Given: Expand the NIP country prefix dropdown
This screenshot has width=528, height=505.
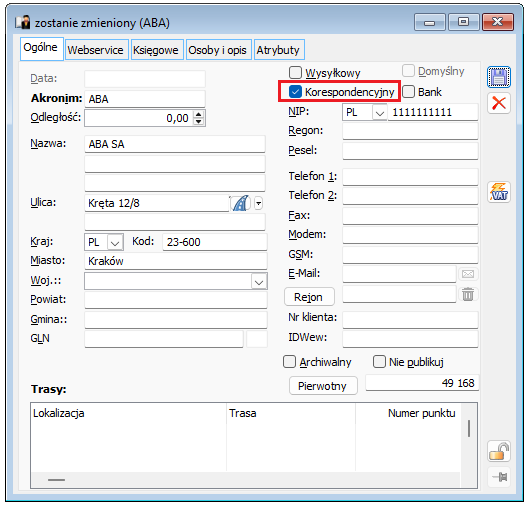Looking at the screenshot, I should point(380,113).
